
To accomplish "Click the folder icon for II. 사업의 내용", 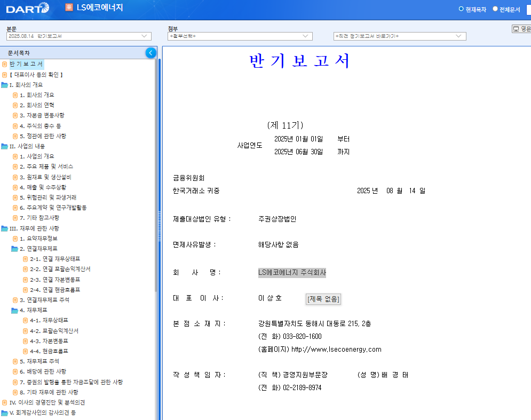I will click(x=4, y=146).
